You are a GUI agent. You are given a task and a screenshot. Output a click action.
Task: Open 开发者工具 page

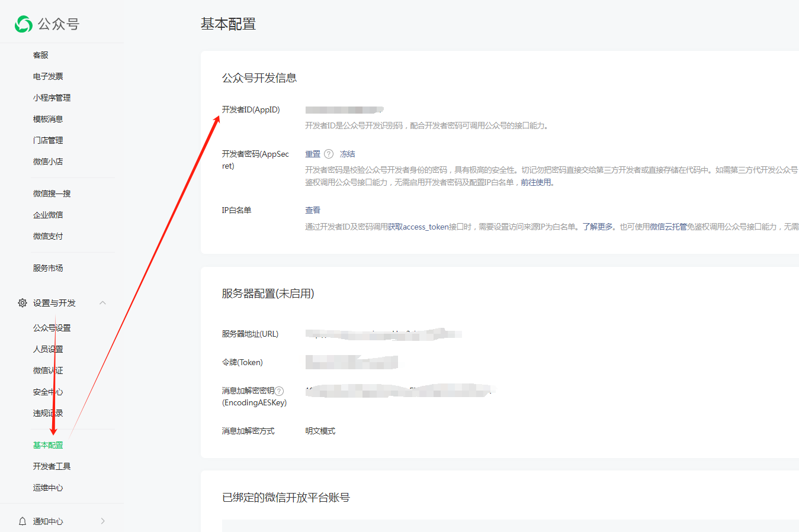(52, 466)
